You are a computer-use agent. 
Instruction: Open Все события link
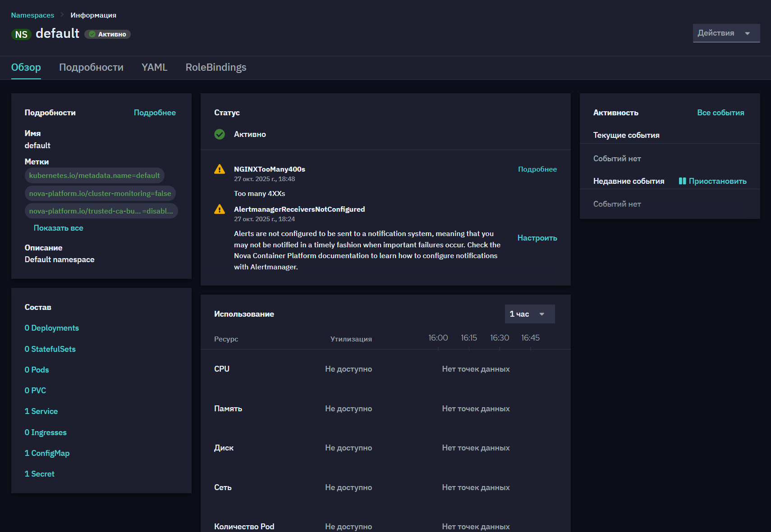coord(721,113)
